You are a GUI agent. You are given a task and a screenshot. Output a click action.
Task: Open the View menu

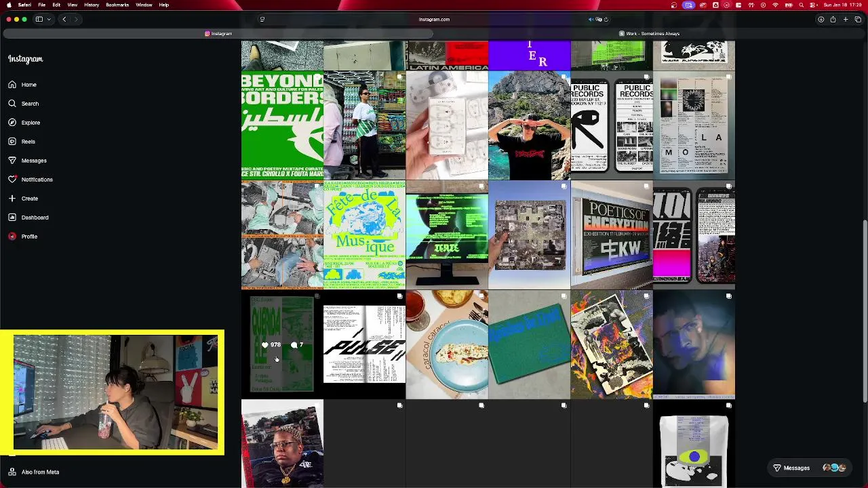coord(72,5)
